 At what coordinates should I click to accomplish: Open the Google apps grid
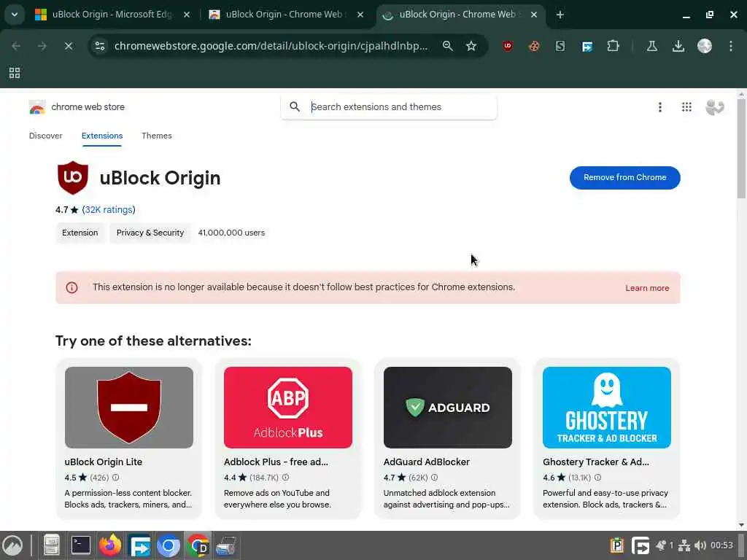[686, 107]
